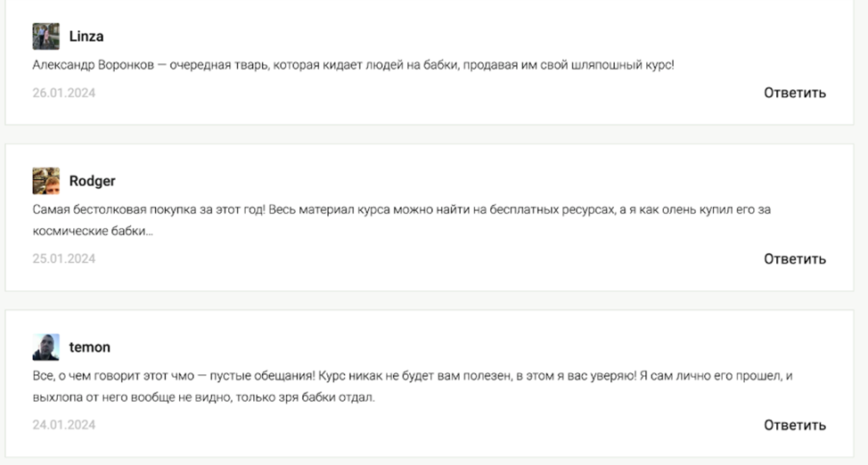
Task: Click the Rodger username
Action: coord(93,181)
